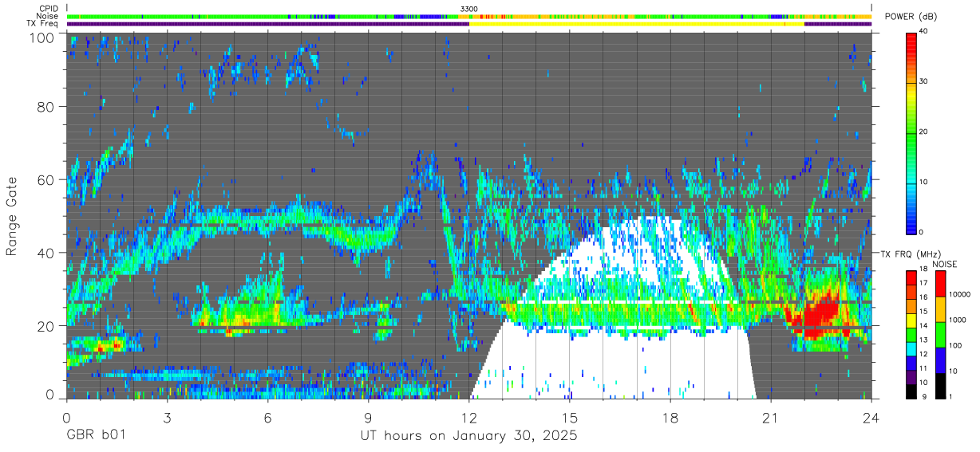The image size is (980, 452).
Task: Click the CPID row label
Action: [49, 8]
